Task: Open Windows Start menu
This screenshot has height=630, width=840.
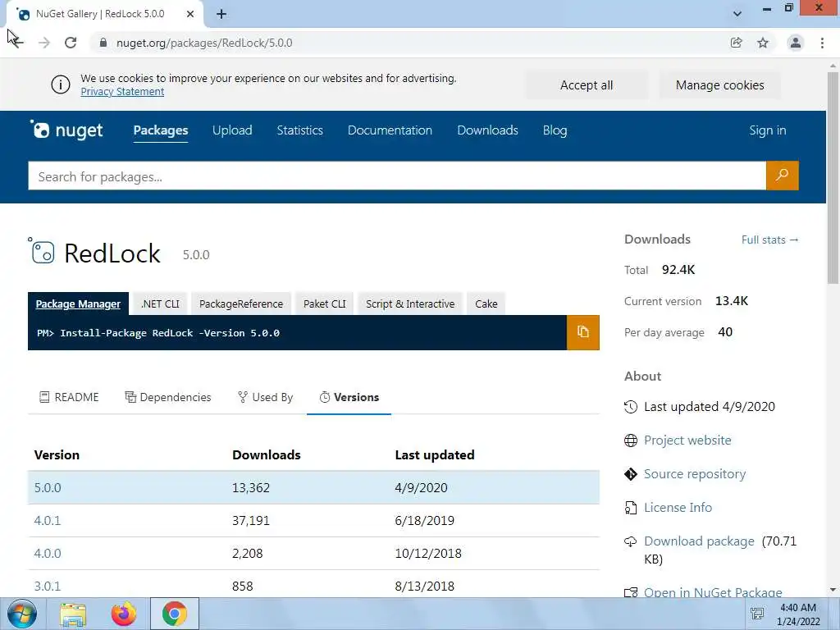Action: pos(22,614)
